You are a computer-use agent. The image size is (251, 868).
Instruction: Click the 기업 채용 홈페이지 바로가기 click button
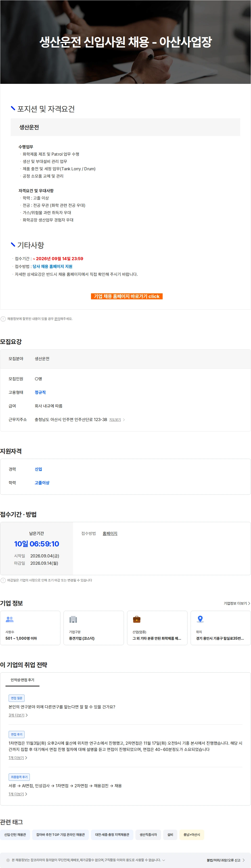click(x=127, y=296)
